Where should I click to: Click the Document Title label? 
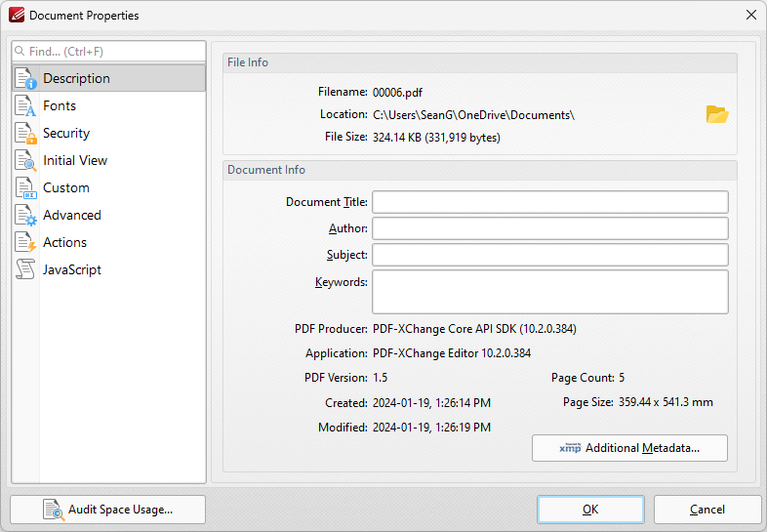[x=327, y=202]
